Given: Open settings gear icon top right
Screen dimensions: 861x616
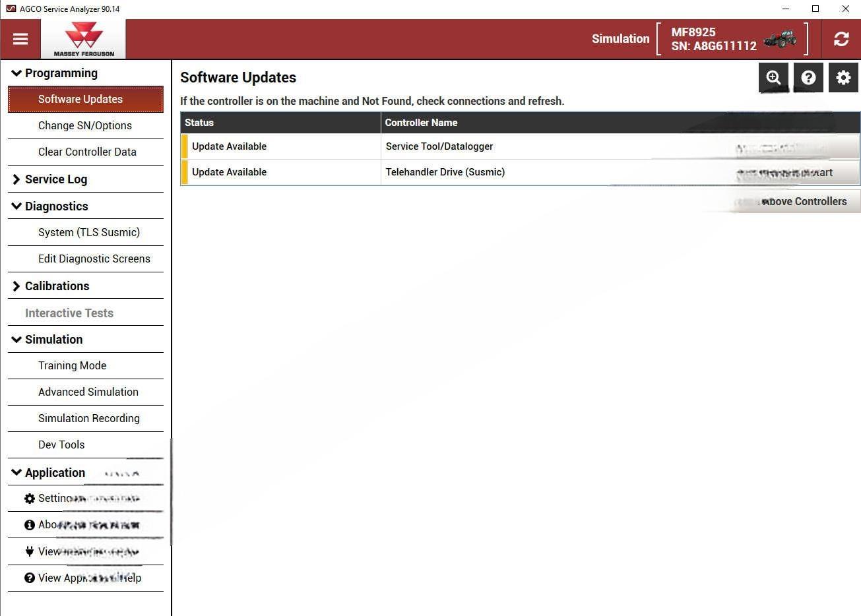Looking at the screenshot, I should tap(843, 78).
